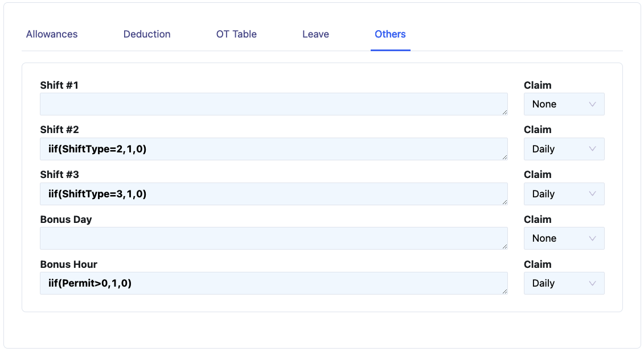Go to the OT Table tab
644x352 pixels.
(236, 34)
